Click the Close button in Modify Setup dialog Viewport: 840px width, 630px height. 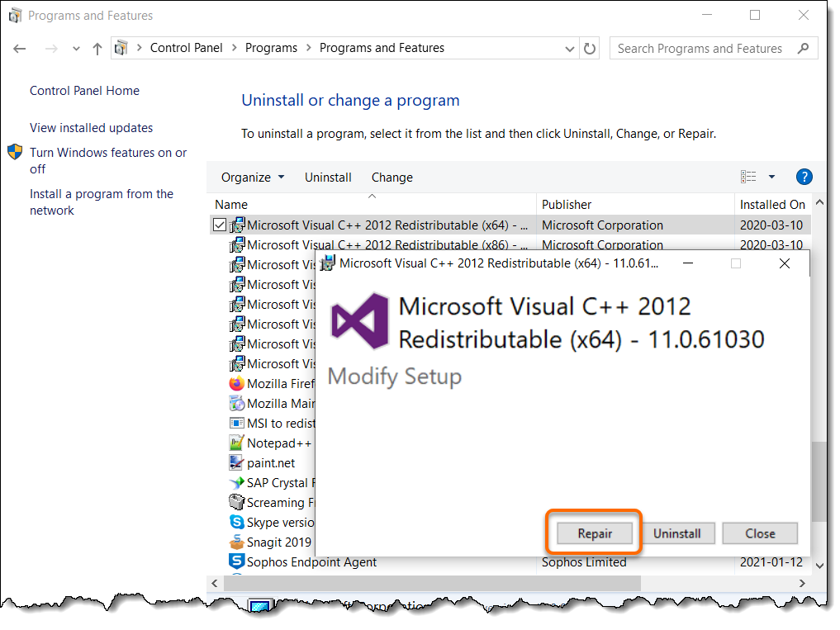(760, 533)
